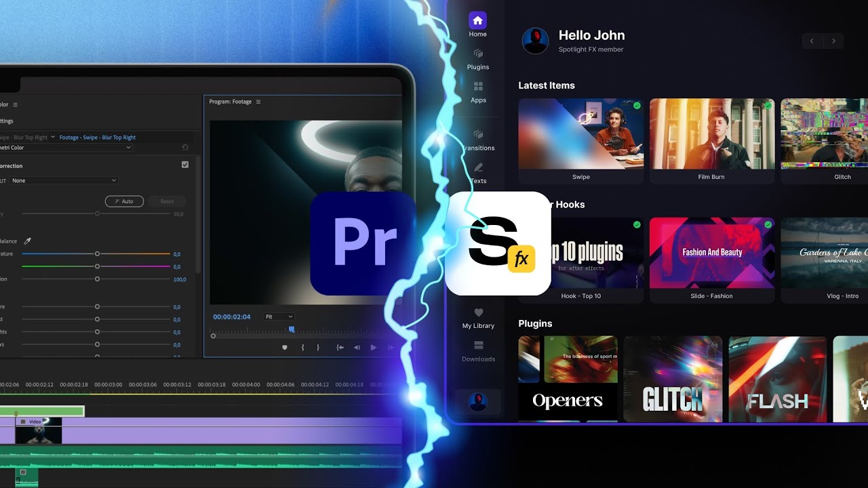Click blue playhead on Program scrubber
868x488 pixels.
point(292,329)
